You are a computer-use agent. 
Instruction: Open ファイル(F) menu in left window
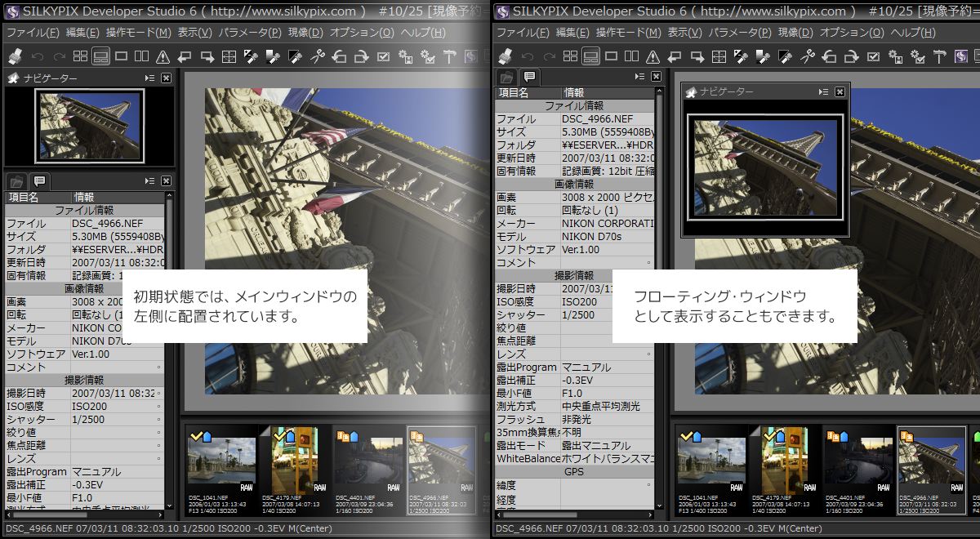click(33, 33)
